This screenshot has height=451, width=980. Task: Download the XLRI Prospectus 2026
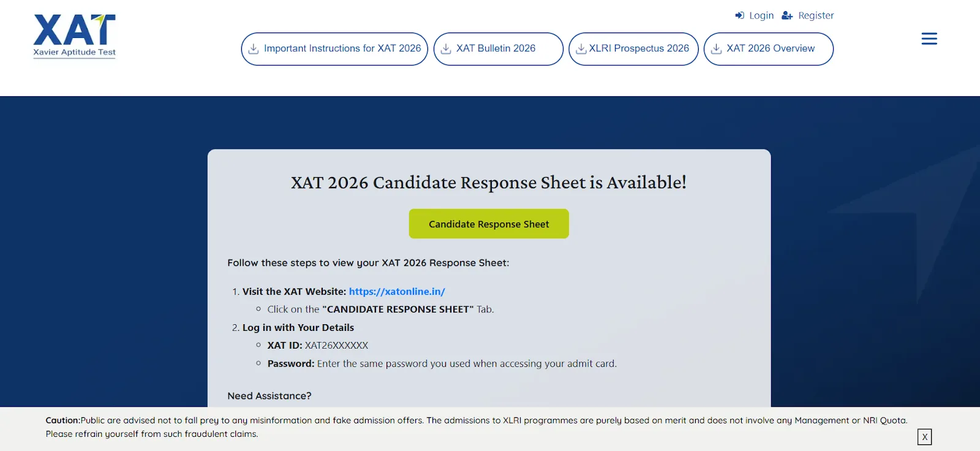coord(633,48)
